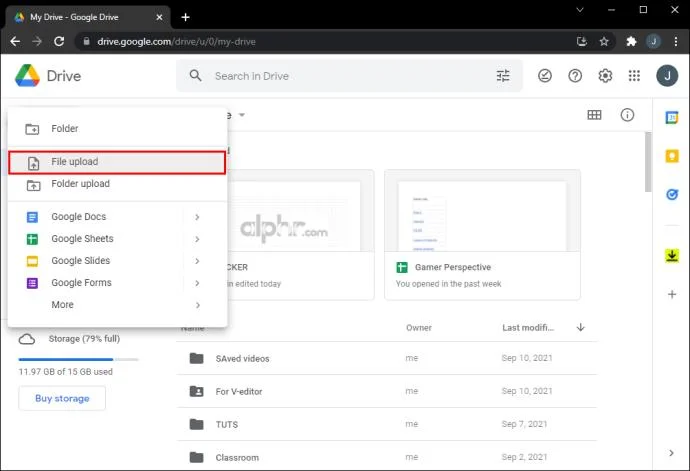The width and height of the screenshot is (690, 471).
Task: Choose Folder upload option
Action: (x=117, y=184)
